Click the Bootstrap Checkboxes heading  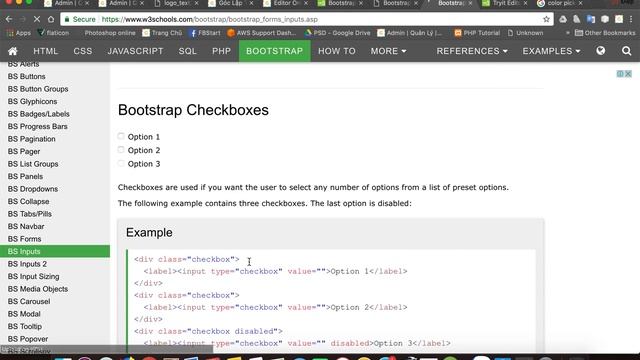click(x=193, y=110)
